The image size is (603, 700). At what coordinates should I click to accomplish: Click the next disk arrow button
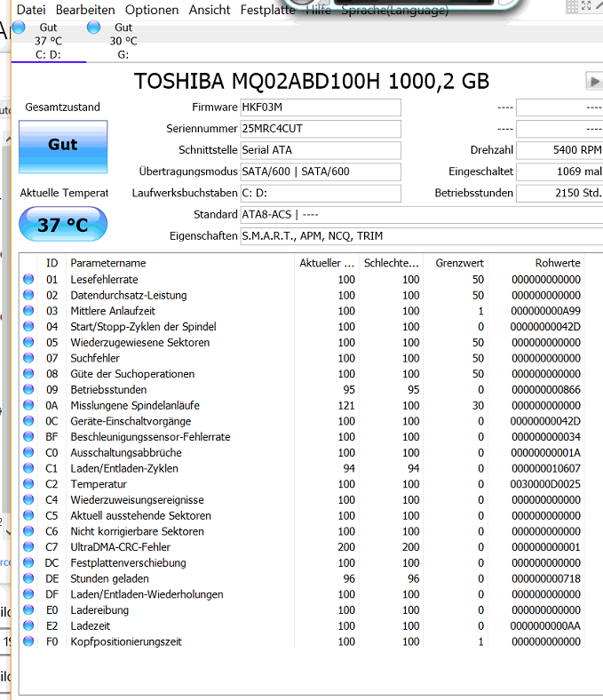[594, 82]
